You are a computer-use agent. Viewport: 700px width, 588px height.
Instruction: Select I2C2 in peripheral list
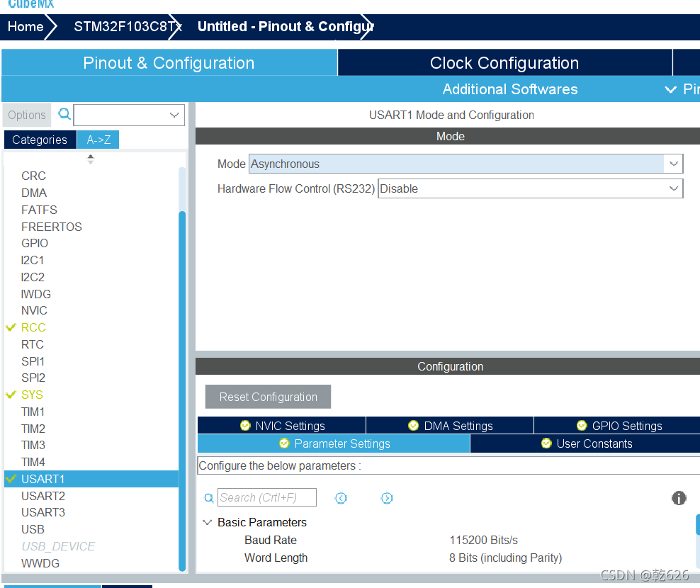[x=33, y=277]
